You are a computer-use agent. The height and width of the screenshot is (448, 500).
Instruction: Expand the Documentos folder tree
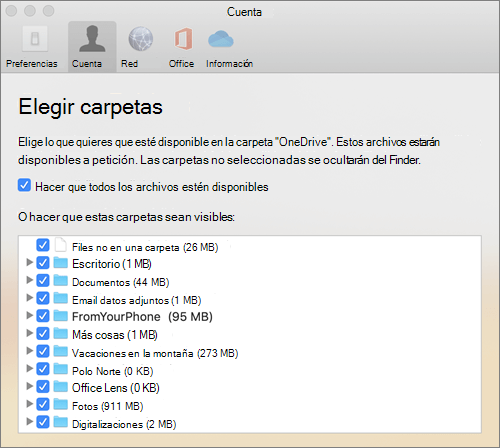click(x=30, y=280)
